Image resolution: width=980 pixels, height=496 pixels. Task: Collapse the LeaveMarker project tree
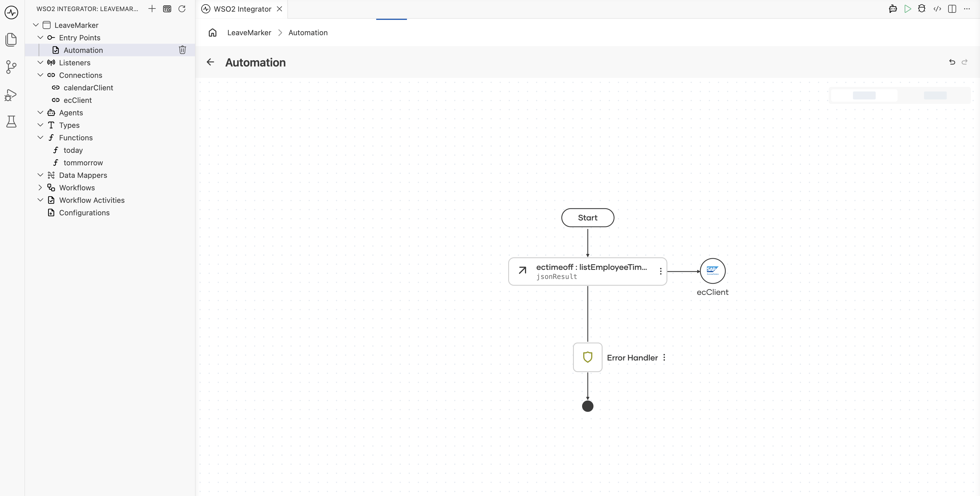36,25
